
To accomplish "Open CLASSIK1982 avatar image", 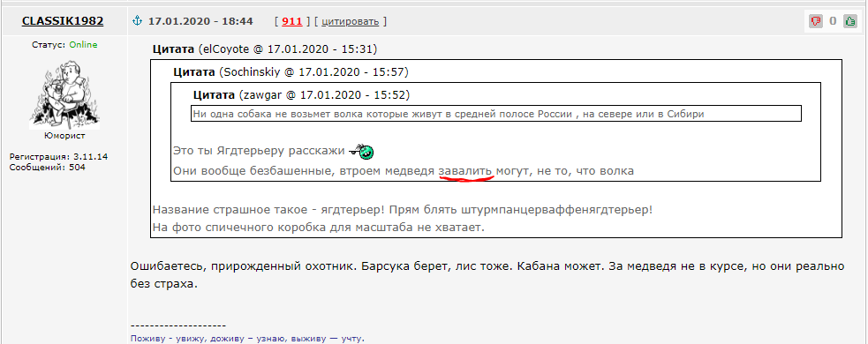I will [64, 94].
